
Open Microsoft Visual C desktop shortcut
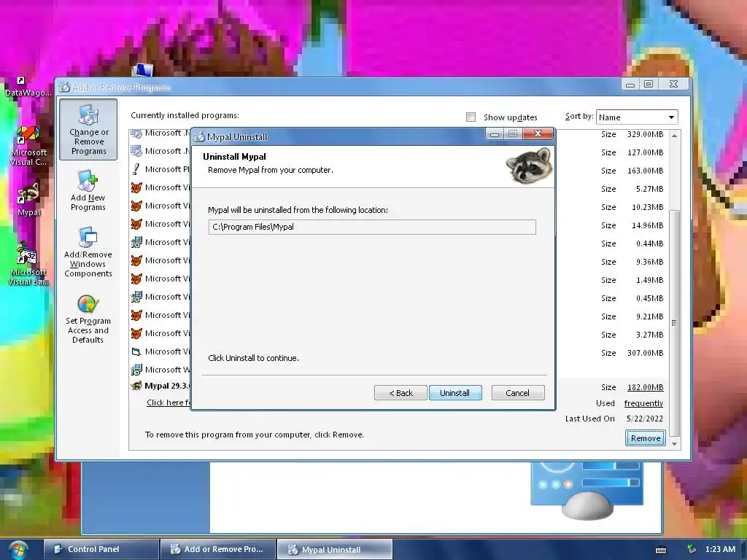tap(28, 146)
